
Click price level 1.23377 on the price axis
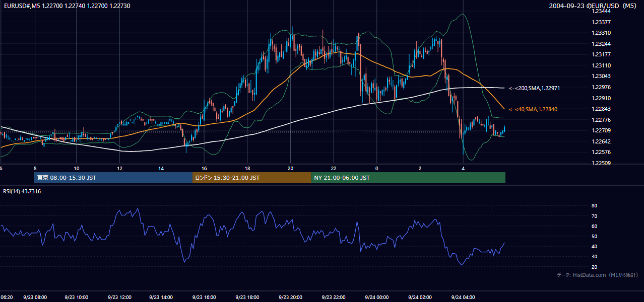click(601, 22)
